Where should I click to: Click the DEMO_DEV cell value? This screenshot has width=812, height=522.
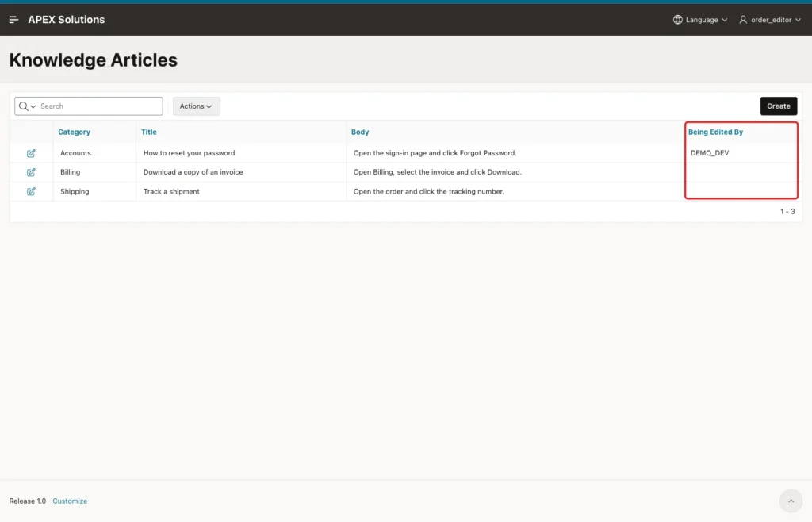710,153
